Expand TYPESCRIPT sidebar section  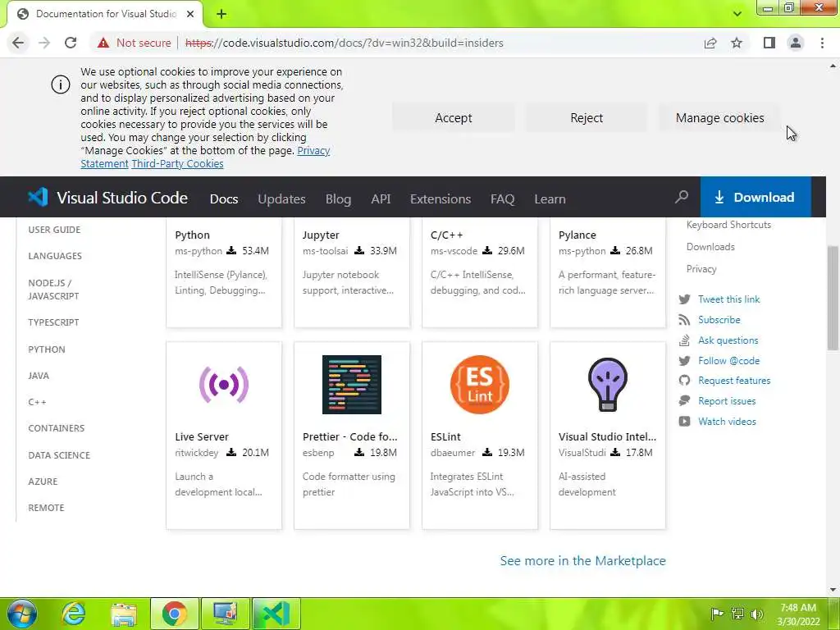point(53,322)
